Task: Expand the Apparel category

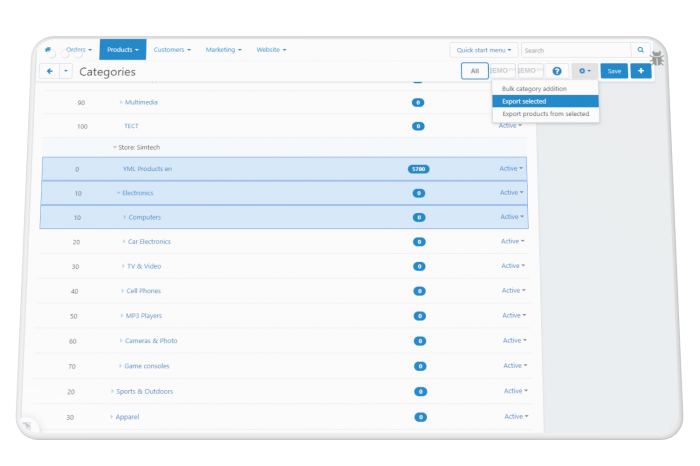Action: [x=112, y=417]
